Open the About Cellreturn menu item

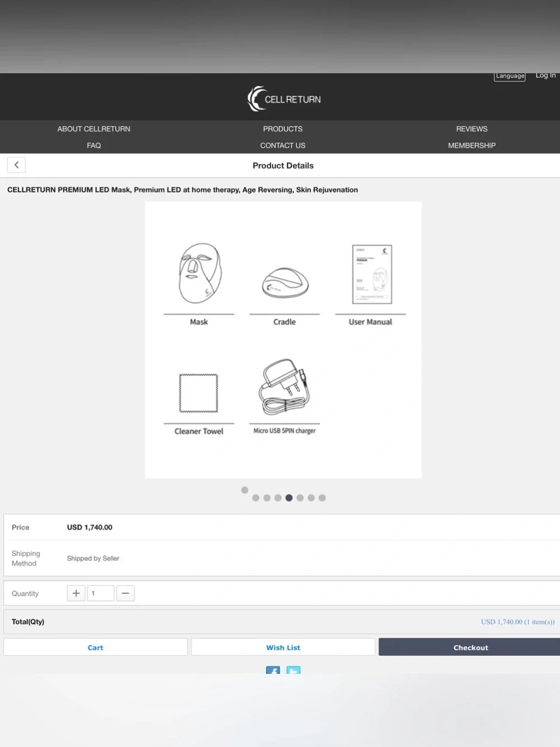coord(94,129)
